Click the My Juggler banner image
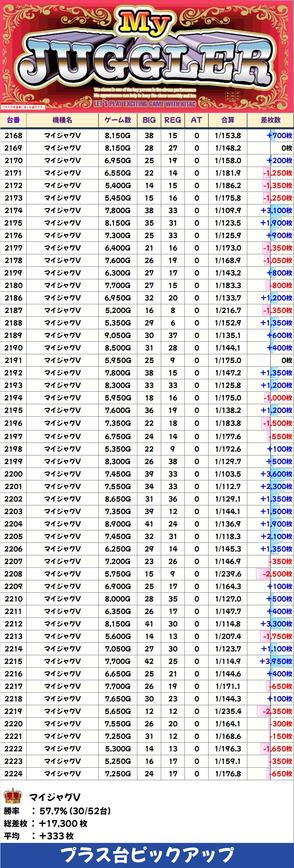This screenshot has height=868, width=294. tap(147, 56)
